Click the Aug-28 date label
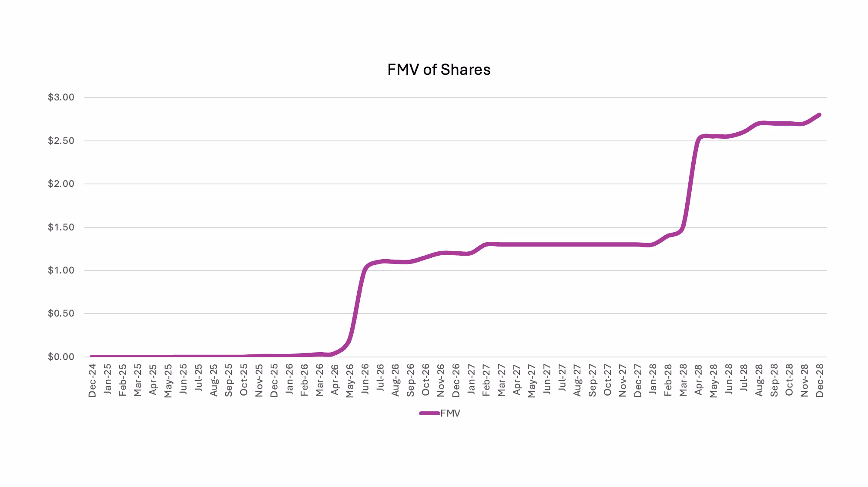The image size is (868, 487). coord(759,380)
